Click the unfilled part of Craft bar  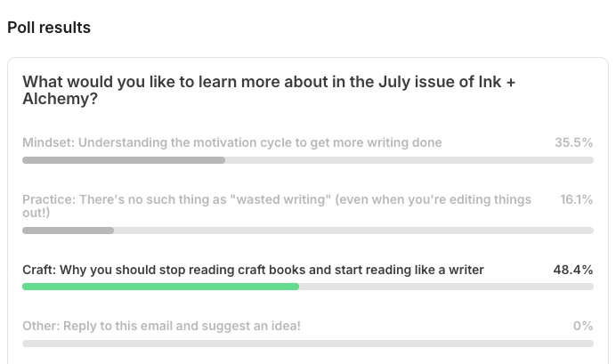[446, 287]
